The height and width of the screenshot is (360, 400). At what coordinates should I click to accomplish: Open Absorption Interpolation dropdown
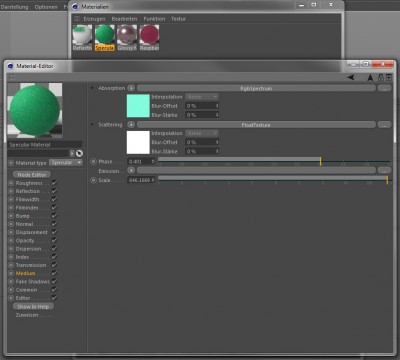click(x=202, y=97)
